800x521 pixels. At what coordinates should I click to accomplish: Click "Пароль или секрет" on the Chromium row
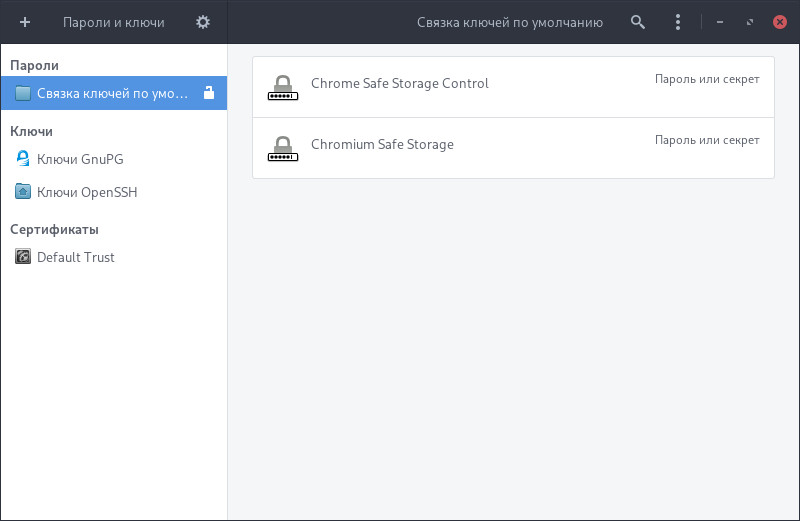tap(707, 140)
